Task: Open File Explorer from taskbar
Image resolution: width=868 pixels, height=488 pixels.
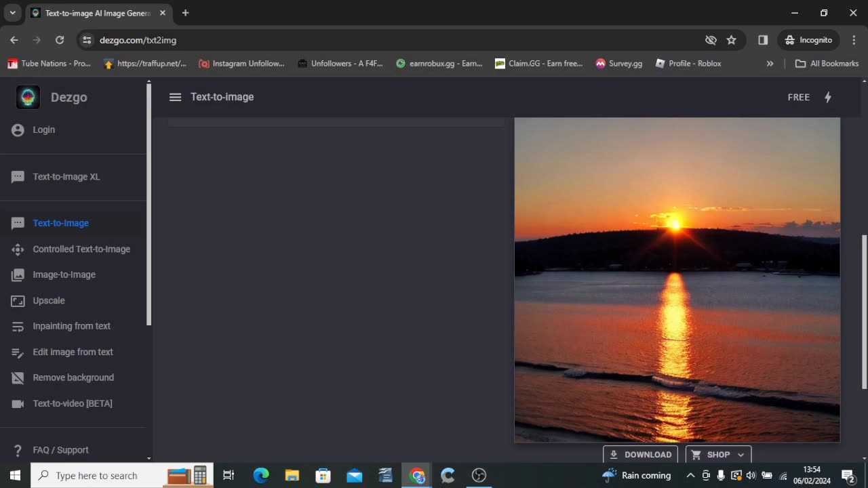Action: click(x=292, y=475)
